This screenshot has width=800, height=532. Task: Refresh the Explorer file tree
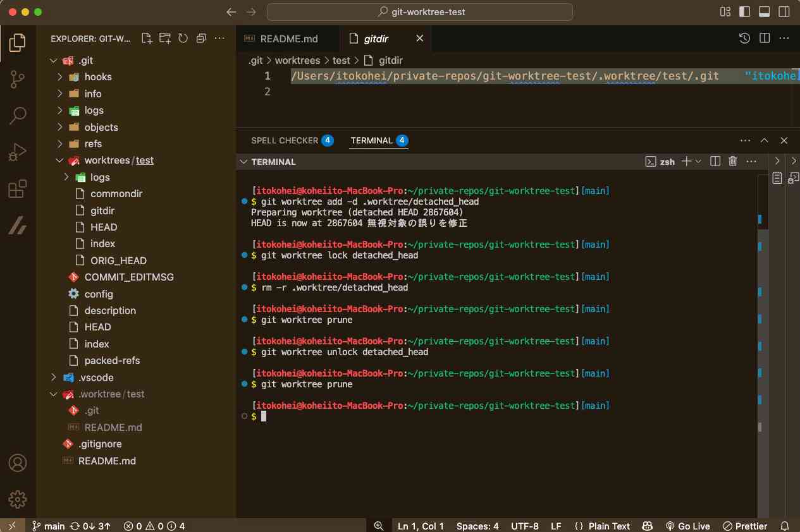click(x=183, y=39)
